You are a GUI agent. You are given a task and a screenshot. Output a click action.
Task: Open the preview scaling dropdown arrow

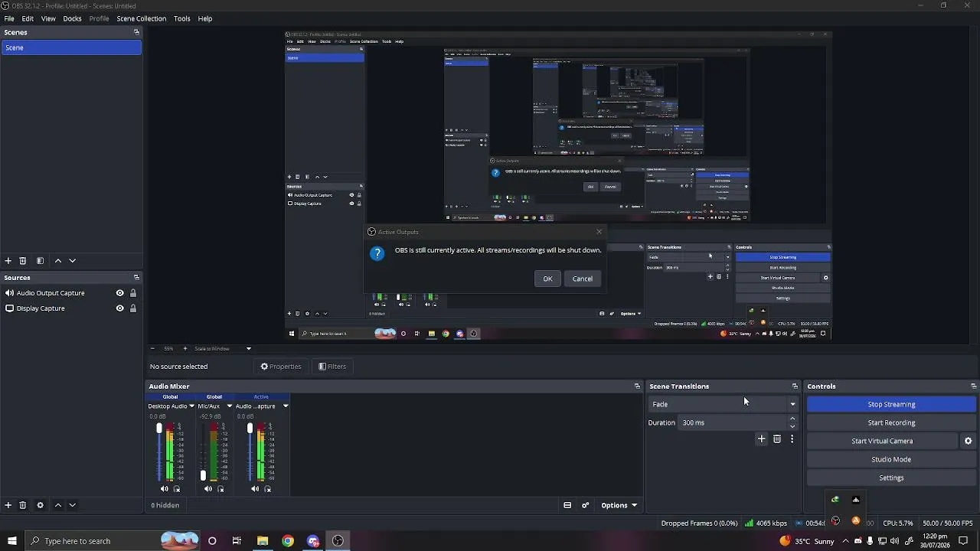(x=248, y=349)
